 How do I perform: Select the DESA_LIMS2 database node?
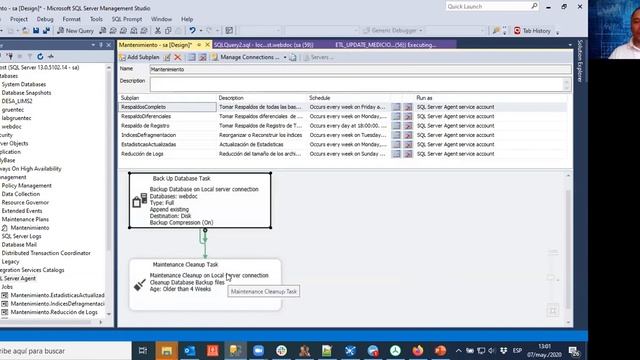click(x=17, y=101)
